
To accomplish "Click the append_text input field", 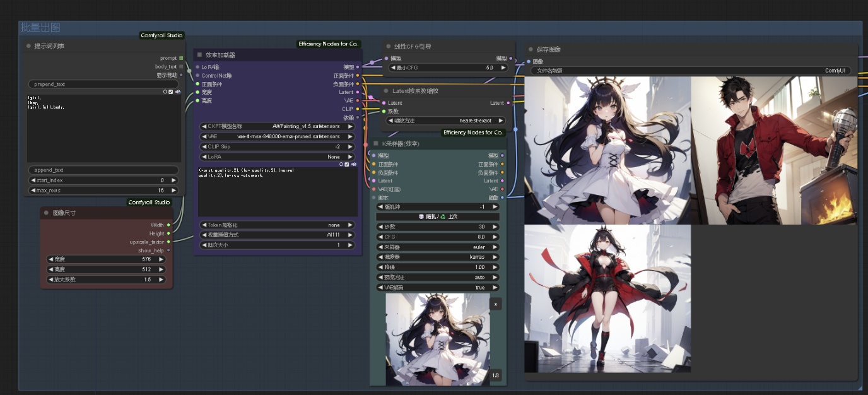I will (103, 170).
